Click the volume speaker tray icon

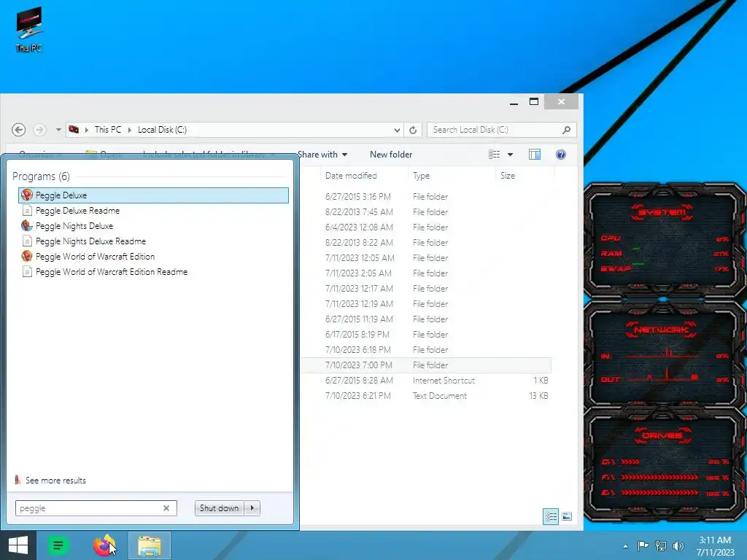(678, 546)
